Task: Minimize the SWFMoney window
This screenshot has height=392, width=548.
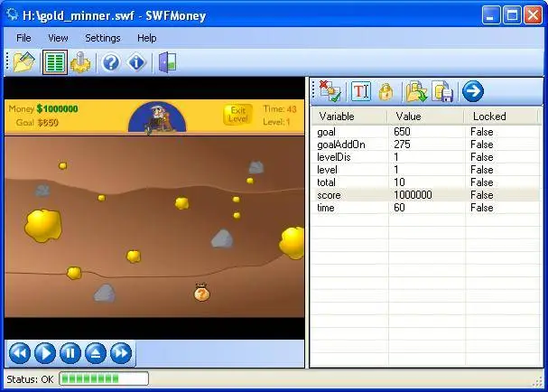Action: tap(490, 15)
